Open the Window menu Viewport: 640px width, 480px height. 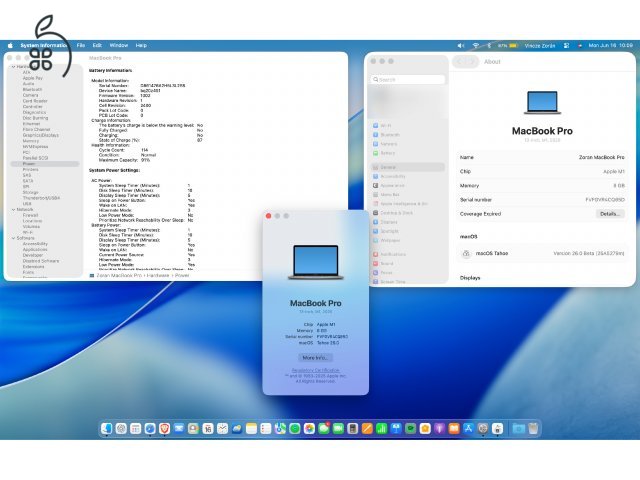[x=119, y=45]
